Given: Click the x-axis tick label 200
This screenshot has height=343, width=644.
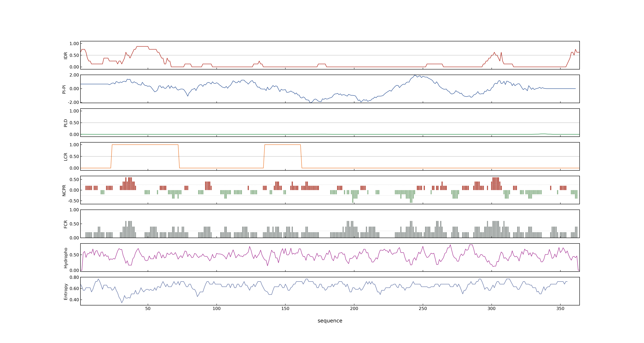Looking at the screenshot, I should 354,309.
